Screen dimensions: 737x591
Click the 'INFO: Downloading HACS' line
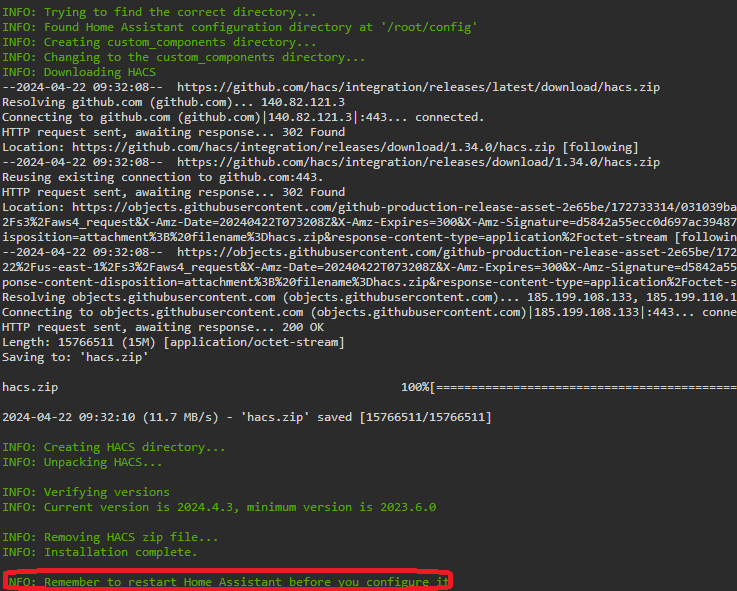click(79, 72)
